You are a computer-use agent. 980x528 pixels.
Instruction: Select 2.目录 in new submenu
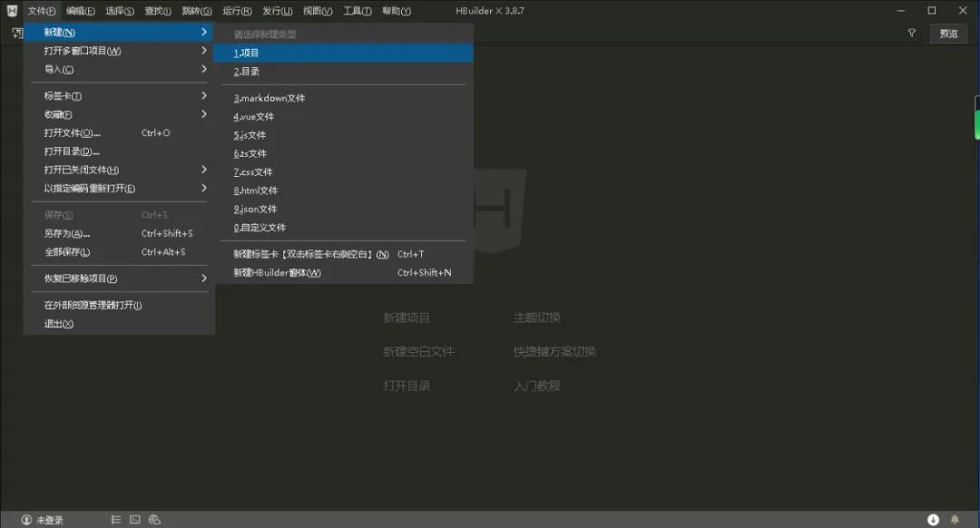(x=343, y=72)
